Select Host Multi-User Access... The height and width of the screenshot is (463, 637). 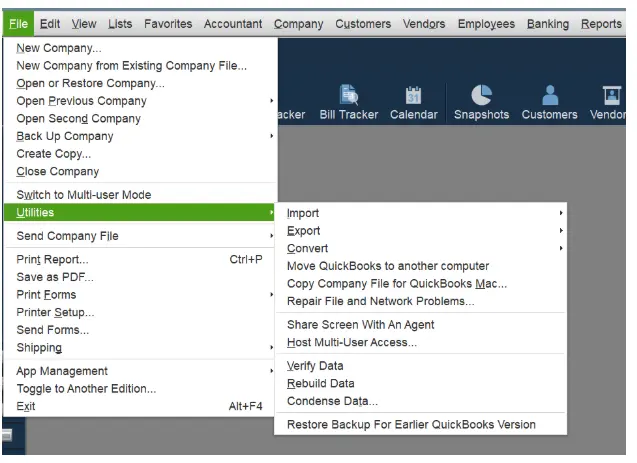(x=421, y=342)
